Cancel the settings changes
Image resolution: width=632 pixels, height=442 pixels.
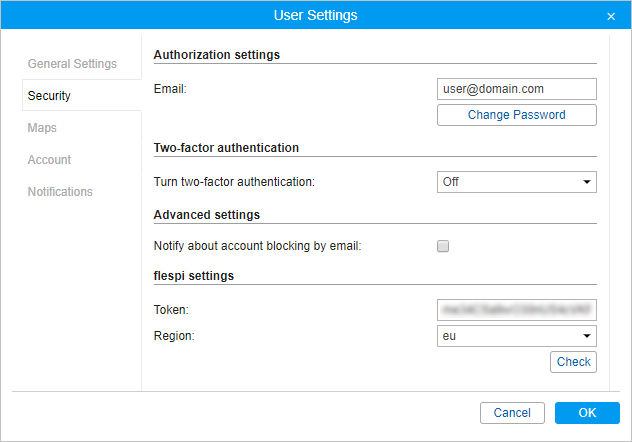pos(512,413)
